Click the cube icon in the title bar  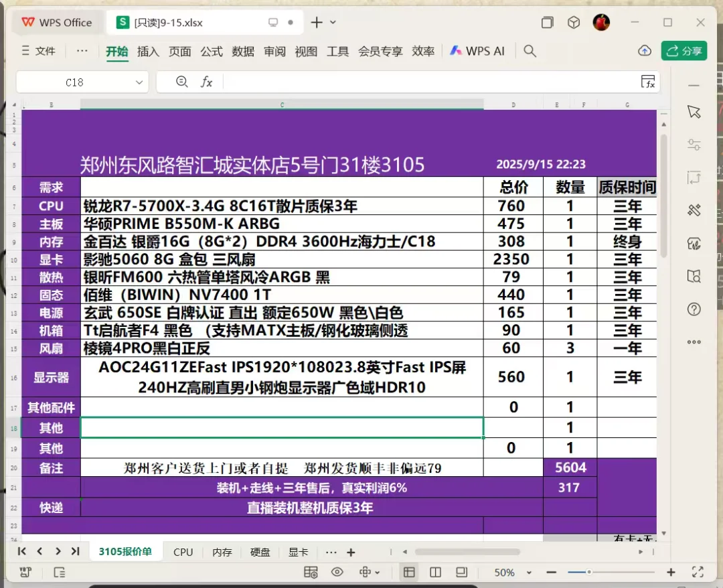click(574, 22)
